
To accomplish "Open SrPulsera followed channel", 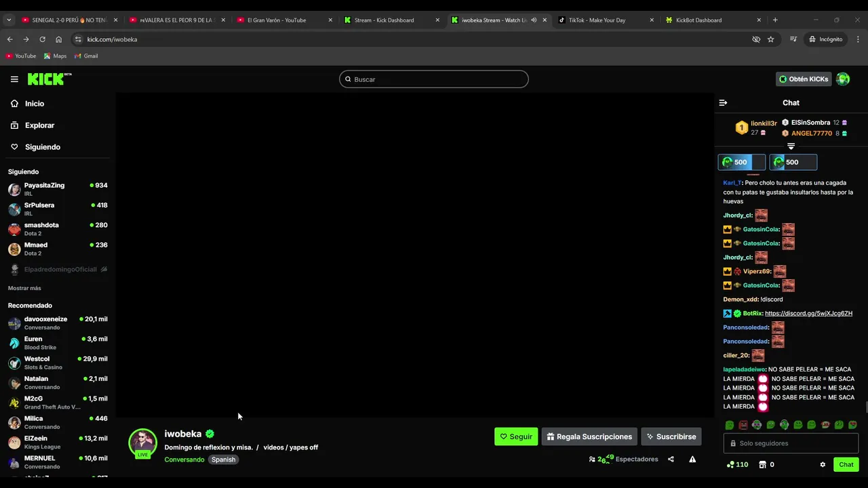I will coord(58,209).
